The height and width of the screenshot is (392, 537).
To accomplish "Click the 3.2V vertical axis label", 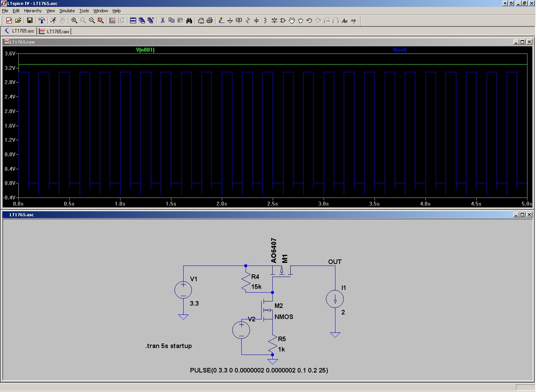I will pos(10,68).
